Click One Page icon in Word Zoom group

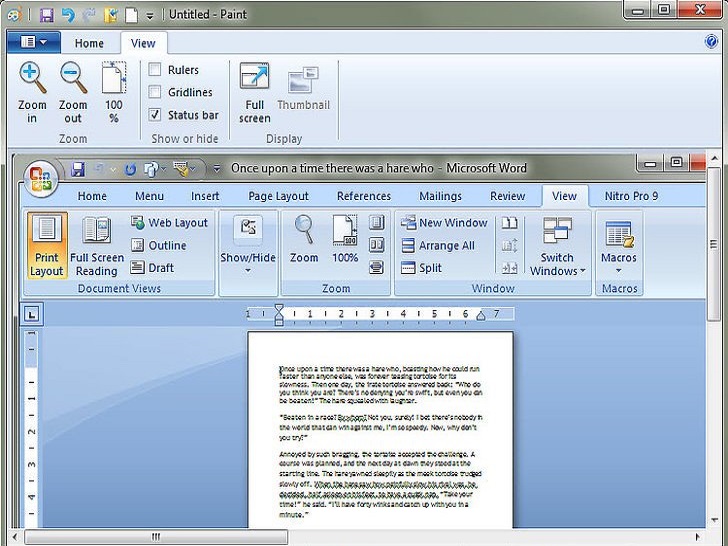(377, 223)
